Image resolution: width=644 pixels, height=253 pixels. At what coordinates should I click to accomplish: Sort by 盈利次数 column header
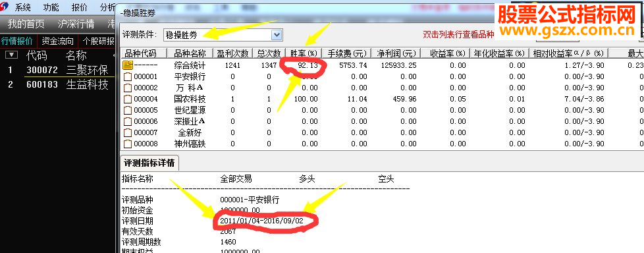pos(232,53)
